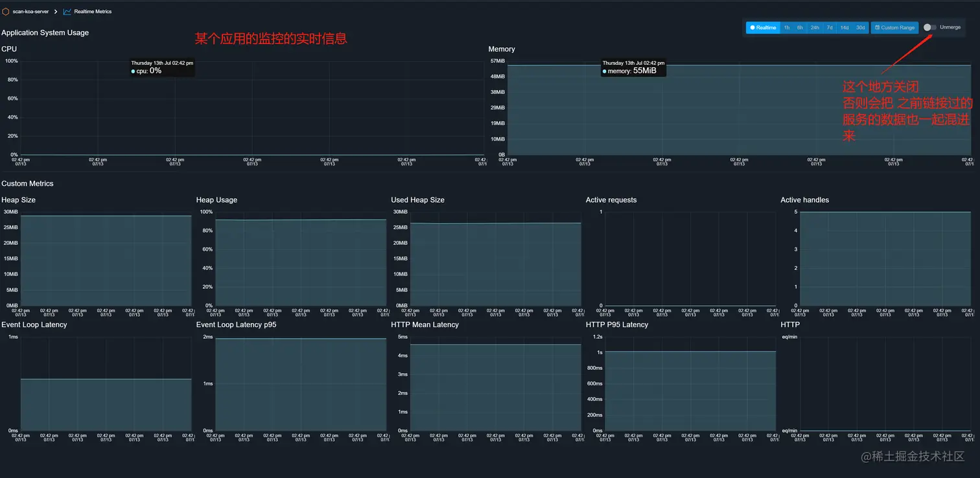The image size is (980, 478).
Task: Open the Custom Range date picker
Action: coord(894,28)
